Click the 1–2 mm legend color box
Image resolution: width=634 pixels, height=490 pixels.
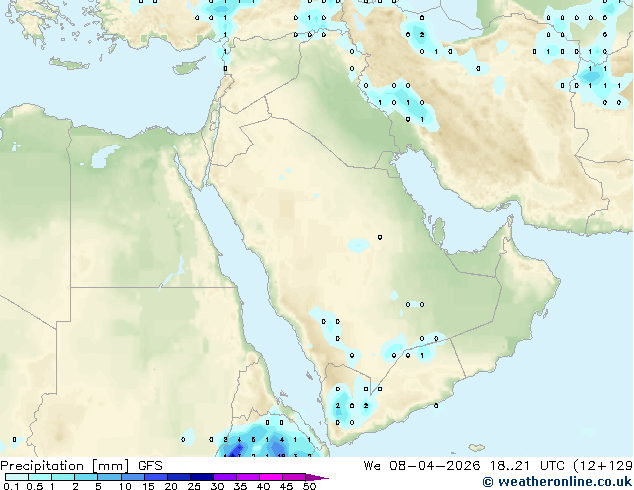[63, 477]
